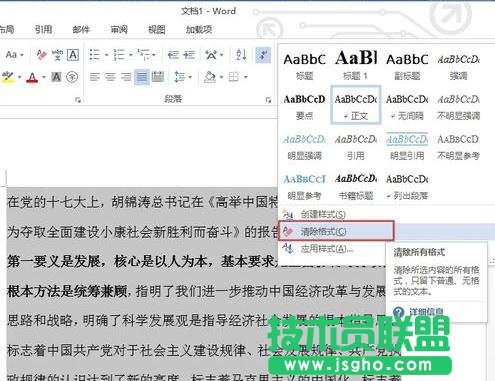Click the Clear All Formatting eraser icon in ribbon
The height and width of the screenshot is (381, 495).
tap(42, 55)
